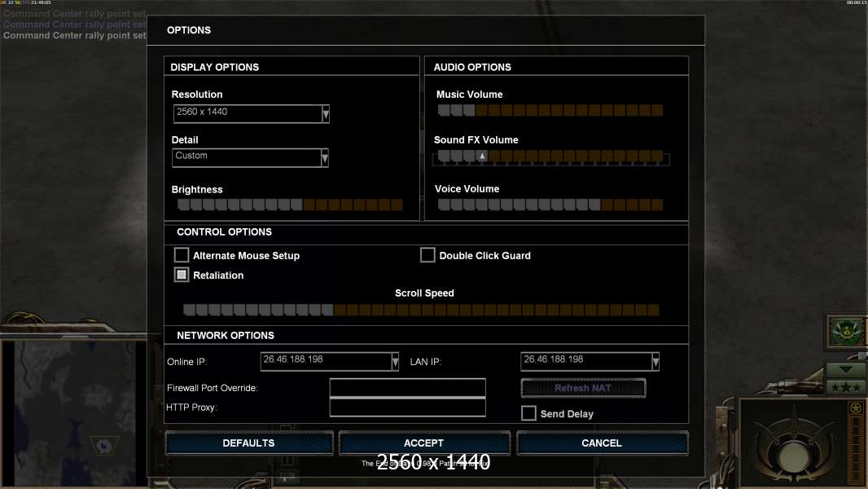Confirm settings with the ACCEPT button
This screenshot has width=868, height=489.
pyautogui.click(x=423, y=443)
